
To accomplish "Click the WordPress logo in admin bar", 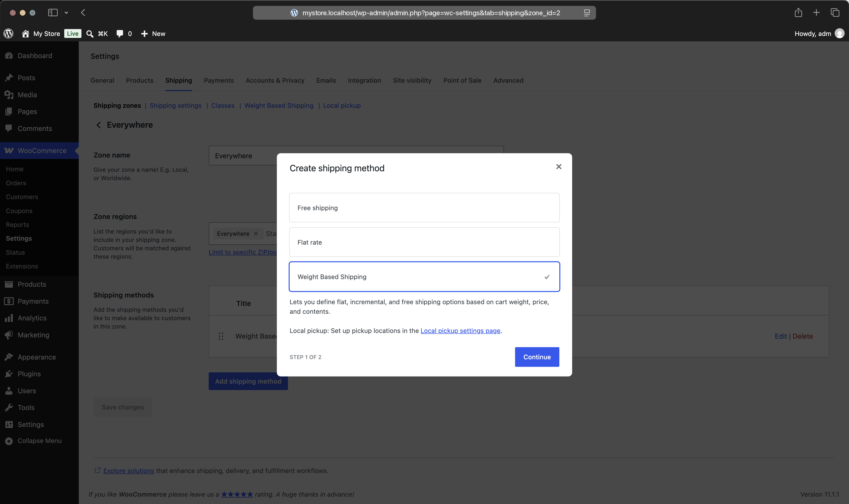I will point(8,33).
